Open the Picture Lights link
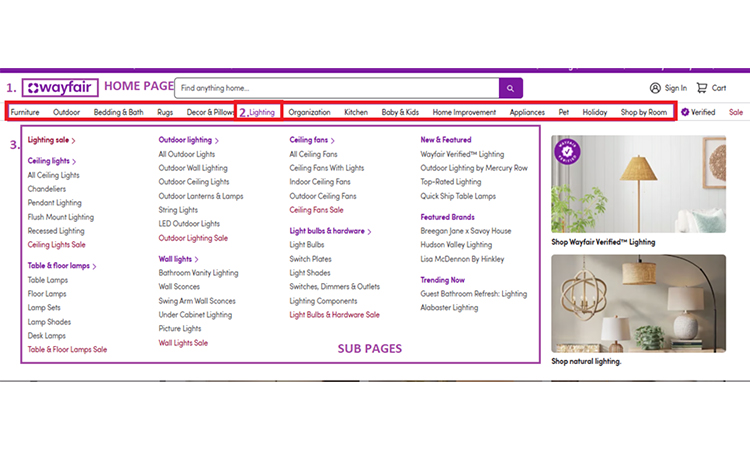The width and height of the screenshot is (750, 450). (x=180, y=328)
